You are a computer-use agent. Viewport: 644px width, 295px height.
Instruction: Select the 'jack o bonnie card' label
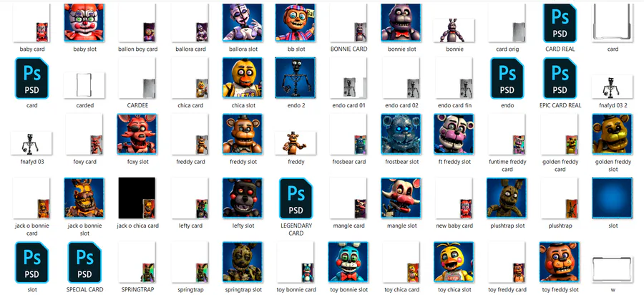(x=32, y=230)
